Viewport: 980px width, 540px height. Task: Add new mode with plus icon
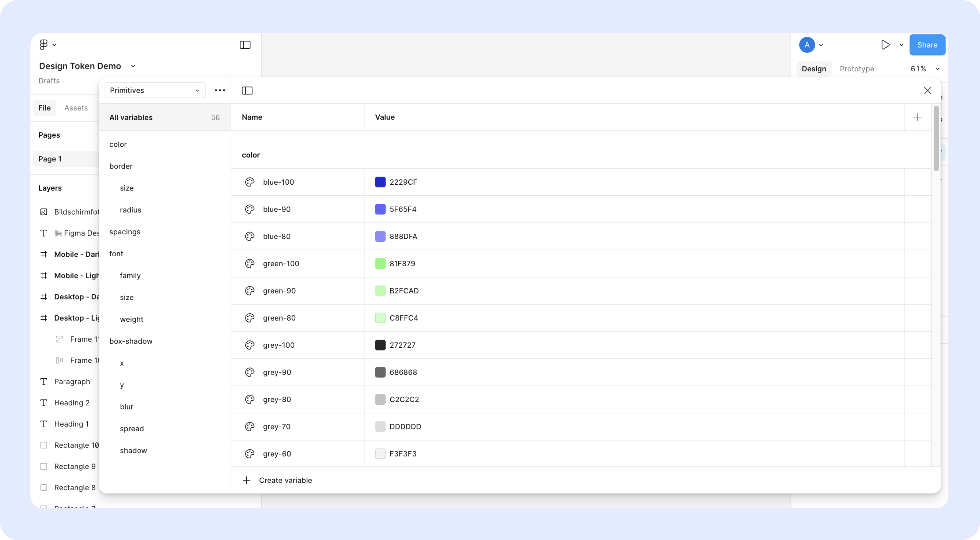click(918, 117)
